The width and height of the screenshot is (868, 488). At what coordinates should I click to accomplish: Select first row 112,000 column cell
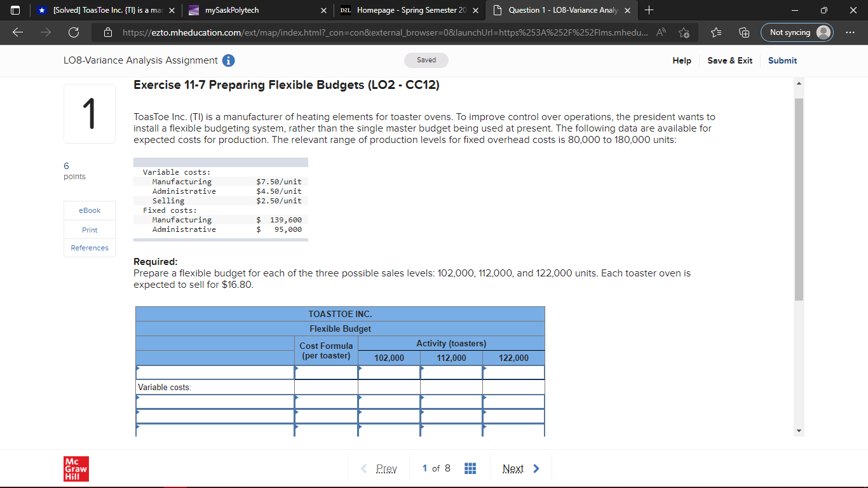pyautogui.click(x=451, y=372)
